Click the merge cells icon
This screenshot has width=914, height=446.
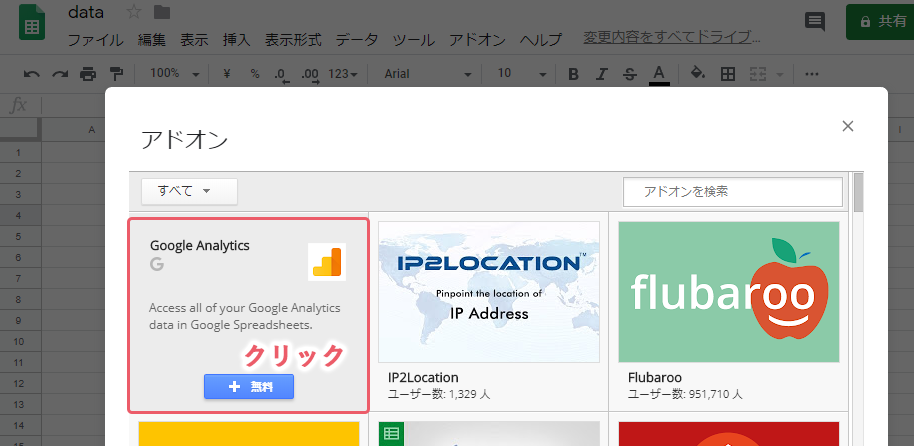pyautogui.click(x=757, y=74)
